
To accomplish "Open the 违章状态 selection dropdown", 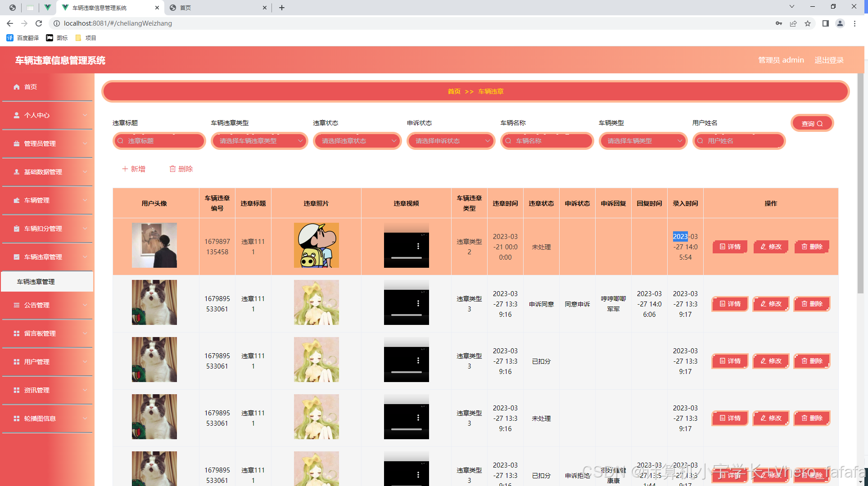I will [357, 141].
